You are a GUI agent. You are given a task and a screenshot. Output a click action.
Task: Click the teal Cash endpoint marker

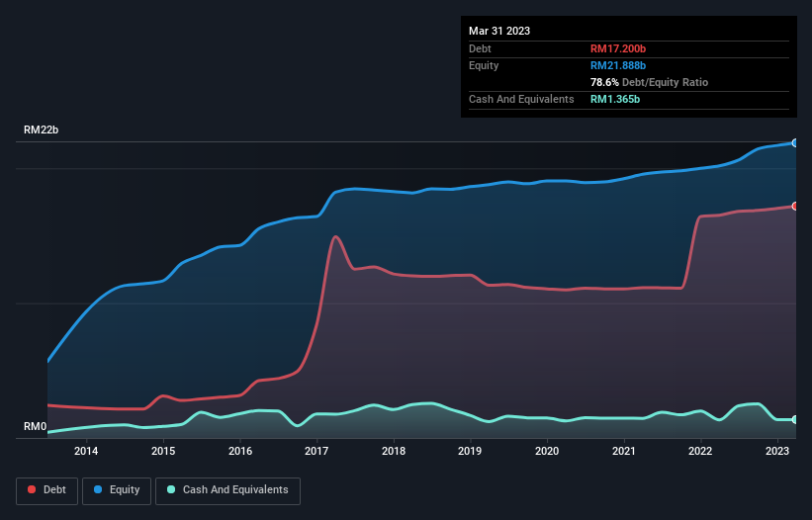click(x=795, y=419)
